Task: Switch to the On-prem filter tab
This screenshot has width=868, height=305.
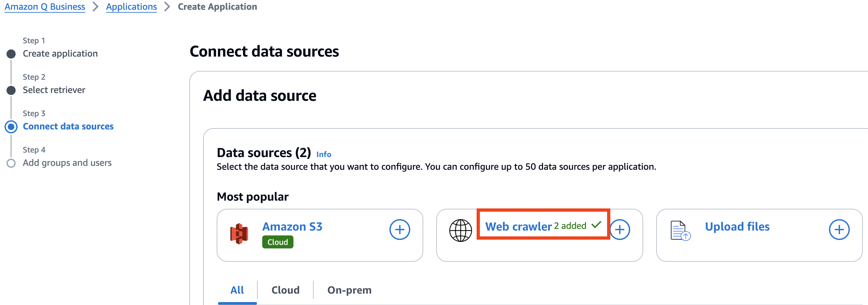Action: click(x=349, y=290)
